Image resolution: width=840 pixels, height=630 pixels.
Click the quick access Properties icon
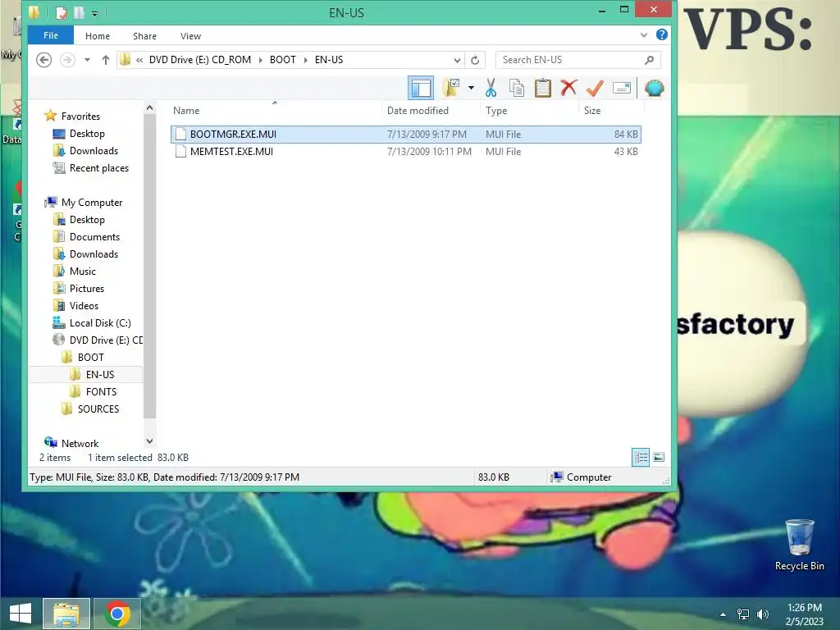click(x=62, y=12)
